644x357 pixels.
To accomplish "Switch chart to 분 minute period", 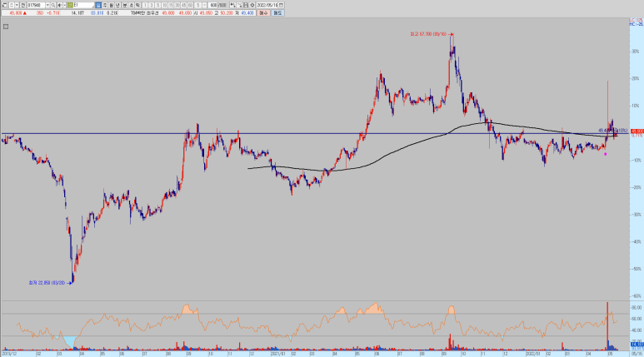I will (125, 5).
